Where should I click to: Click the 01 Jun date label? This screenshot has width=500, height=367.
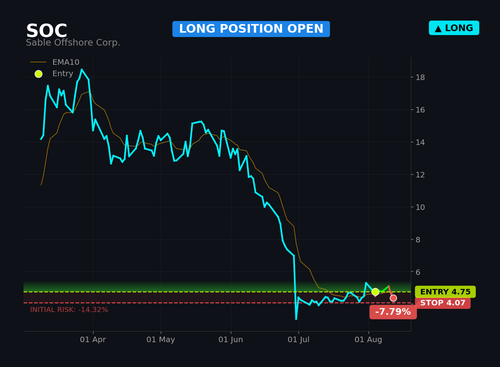tap(231, 340)
